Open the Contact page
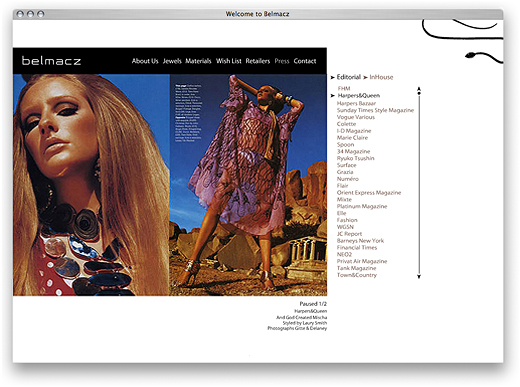Image resolution: width=520 pixels, height=387 pixels. pos(305,61)
